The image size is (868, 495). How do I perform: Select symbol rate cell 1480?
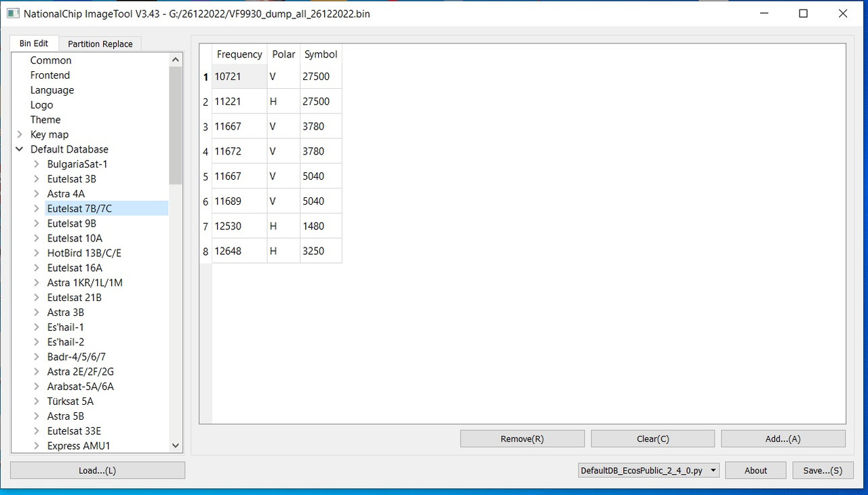(321, 226)
